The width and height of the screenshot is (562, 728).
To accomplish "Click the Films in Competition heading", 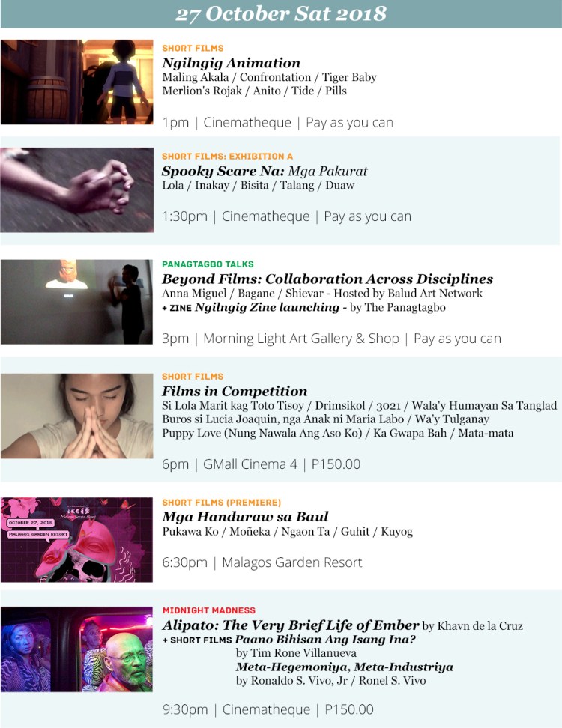I will 235,391.
